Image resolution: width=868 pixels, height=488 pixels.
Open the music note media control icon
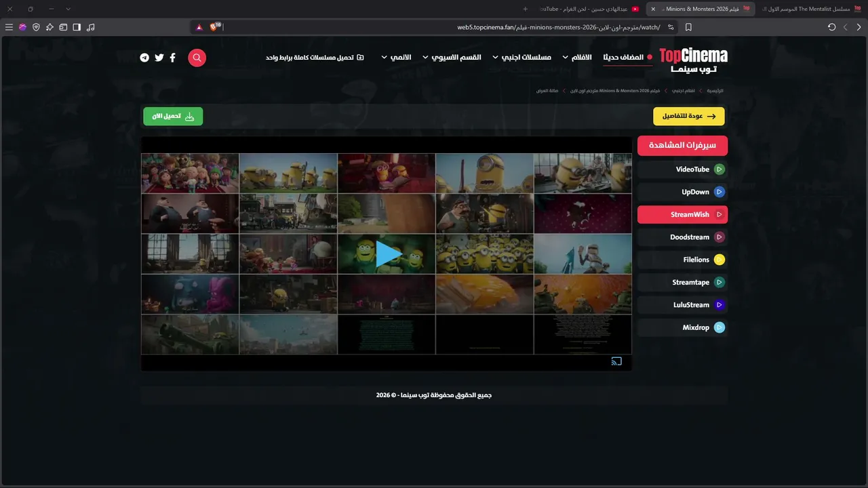91,27
